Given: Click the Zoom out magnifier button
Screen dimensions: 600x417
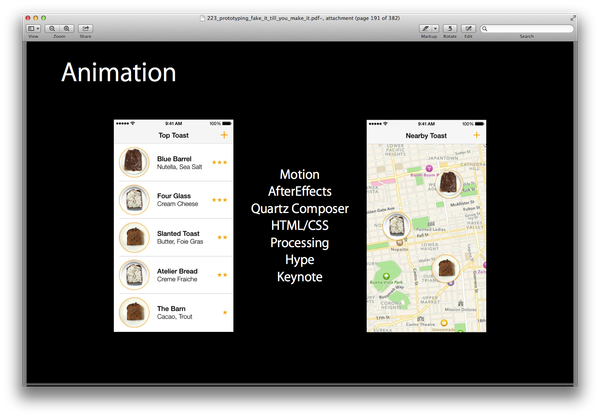Looking at the screenshot, I should (x=52, y=29).
